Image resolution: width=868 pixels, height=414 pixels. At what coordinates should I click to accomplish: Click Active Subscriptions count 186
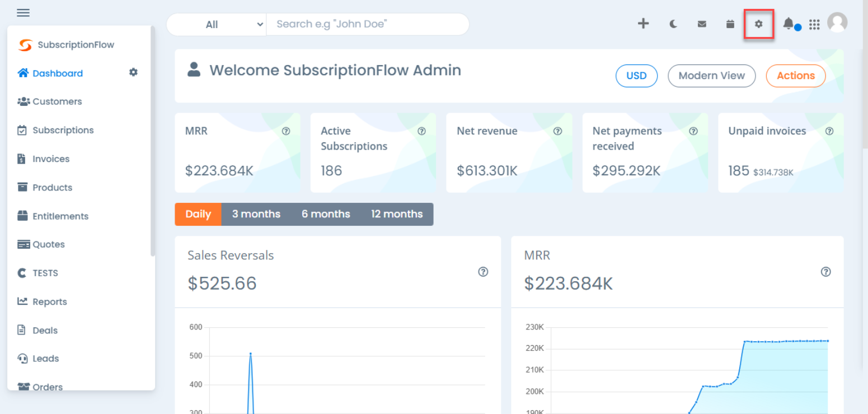331,170
